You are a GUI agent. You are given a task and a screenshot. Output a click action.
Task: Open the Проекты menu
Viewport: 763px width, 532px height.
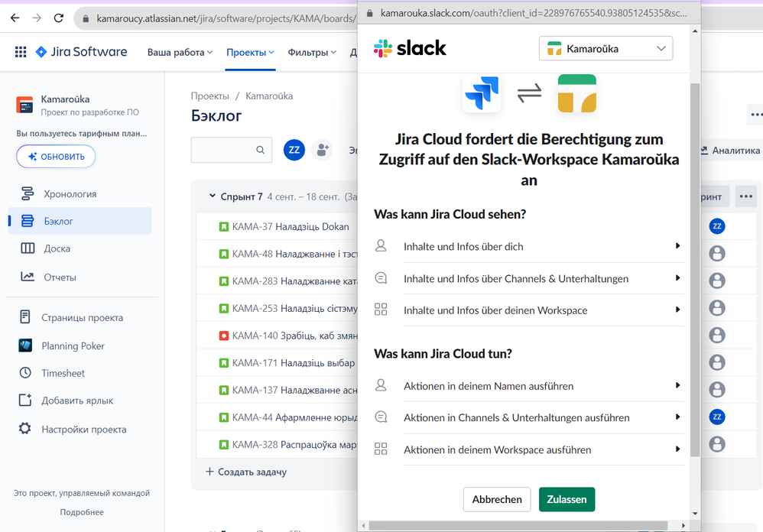250,53
